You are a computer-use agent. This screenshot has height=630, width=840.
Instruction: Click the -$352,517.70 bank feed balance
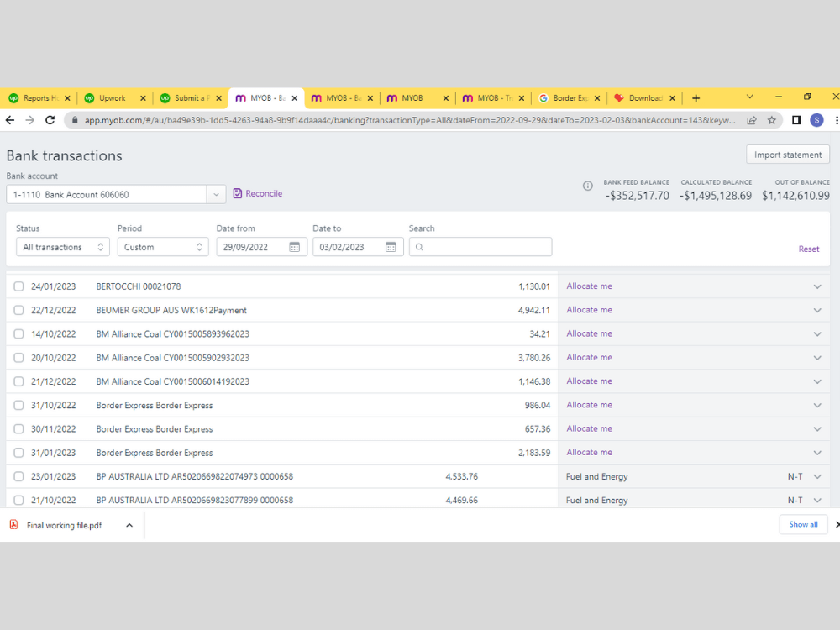[637, 196]
